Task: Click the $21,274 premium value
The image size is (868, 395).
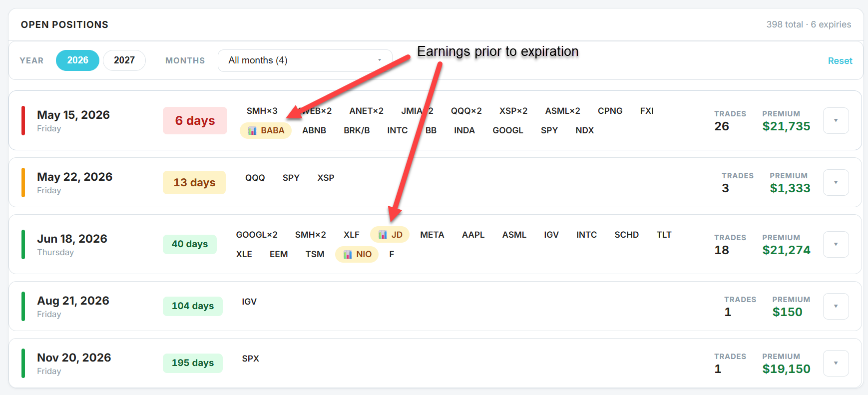Action: [786, 250]
